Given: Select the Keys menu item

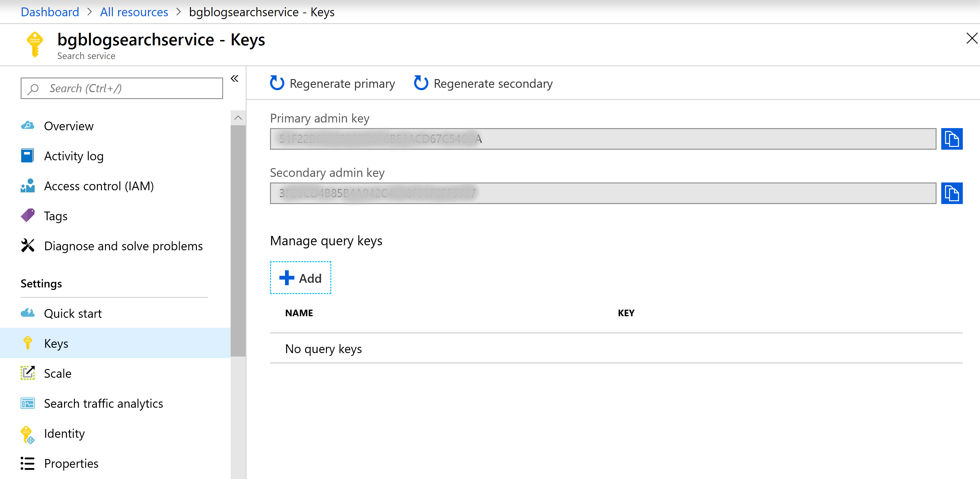Looking at the screenshot, I should click(x=115, y=343).
